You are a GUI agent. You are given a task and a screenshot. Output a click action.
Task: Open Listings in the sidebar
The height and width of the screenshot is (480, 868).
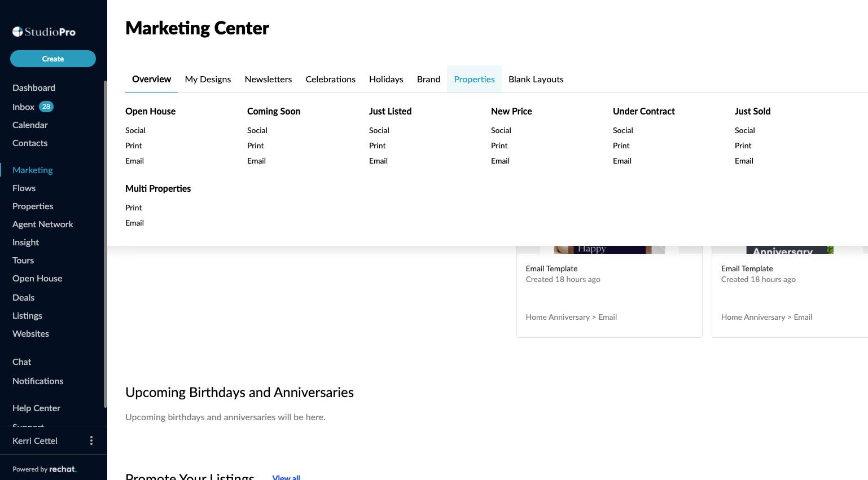click(27, 315)
